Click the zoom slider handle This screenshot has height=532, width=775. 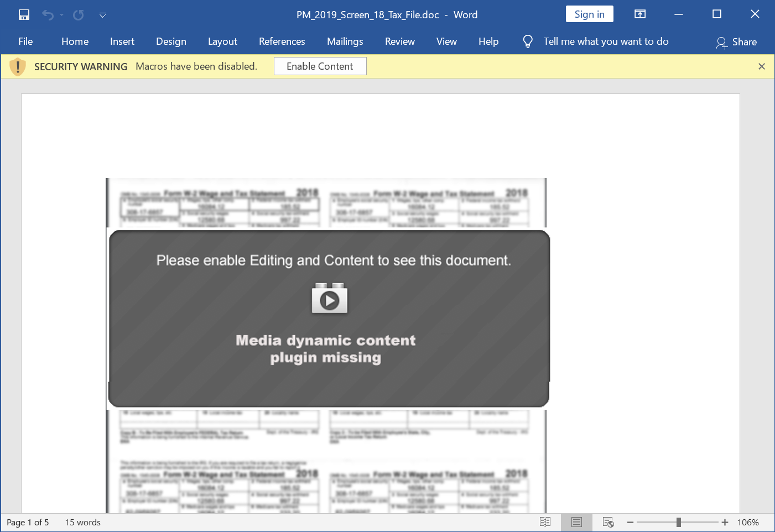click(678, 523)
